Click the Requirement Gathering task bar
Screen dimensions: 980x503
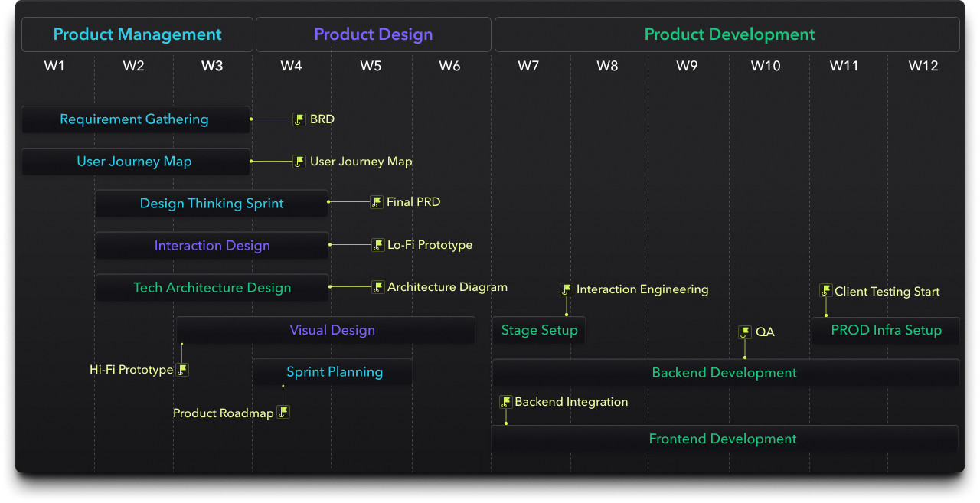click(136, 119)
